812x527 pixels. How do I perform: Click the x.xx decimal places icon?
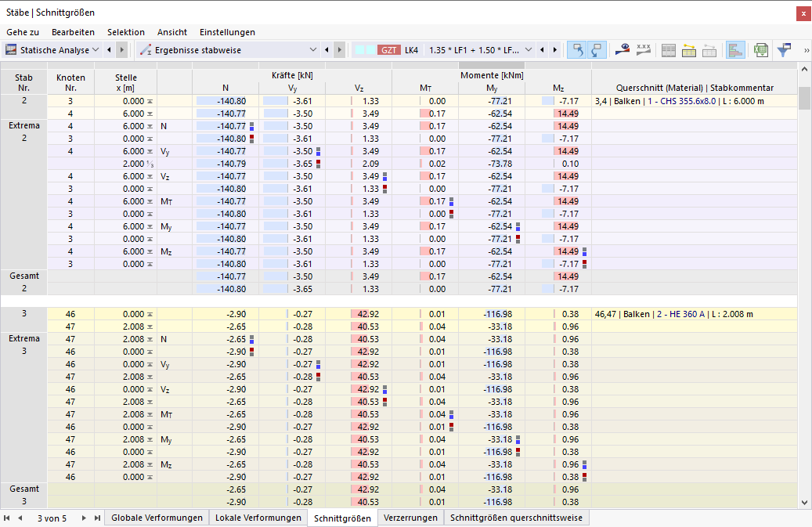[643, 50]
